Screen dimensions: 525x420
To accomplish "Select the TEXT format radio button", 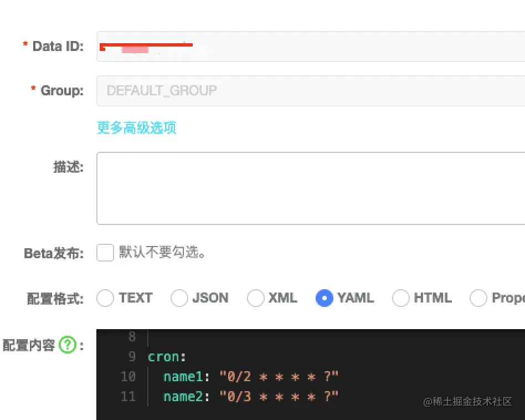I will point(105,298).
